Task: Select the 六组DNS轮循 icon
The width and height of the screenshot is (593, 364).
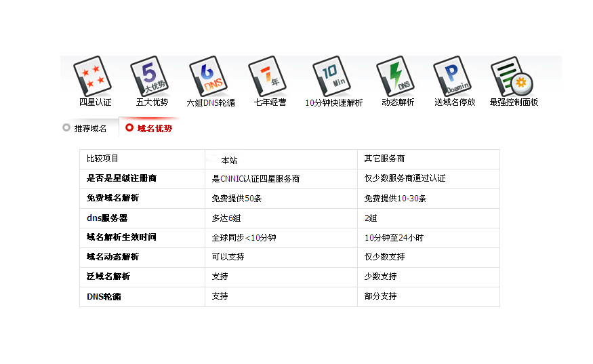Action: click(x=209, y=76)
